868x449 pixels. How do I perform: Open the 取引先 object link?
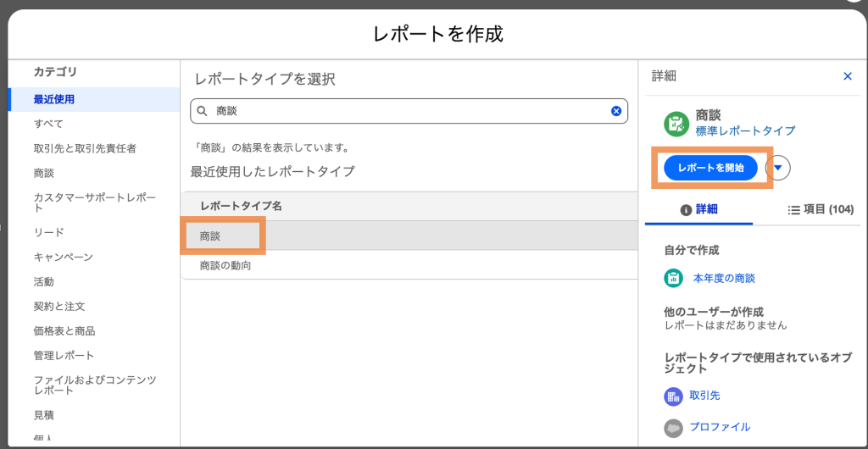coord(704,396)
